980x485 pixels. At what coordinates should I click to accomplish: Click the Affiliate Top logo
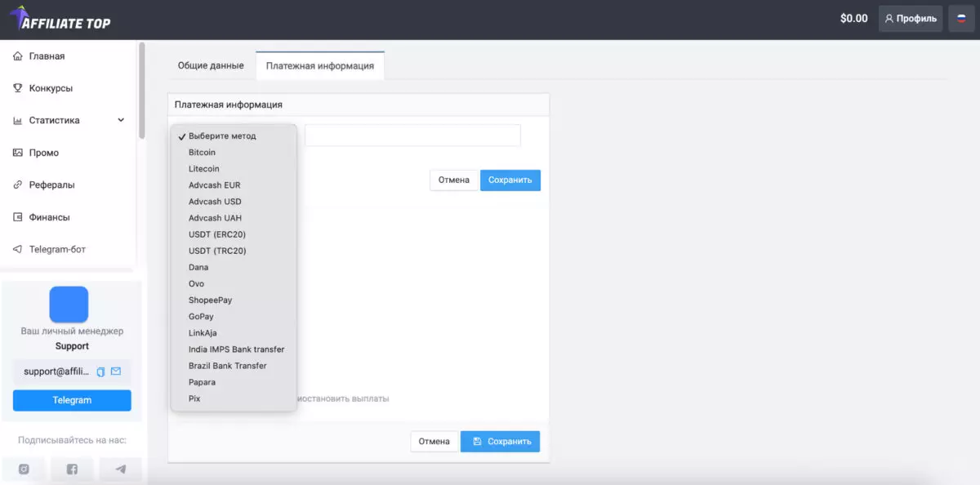coord(60,20)
